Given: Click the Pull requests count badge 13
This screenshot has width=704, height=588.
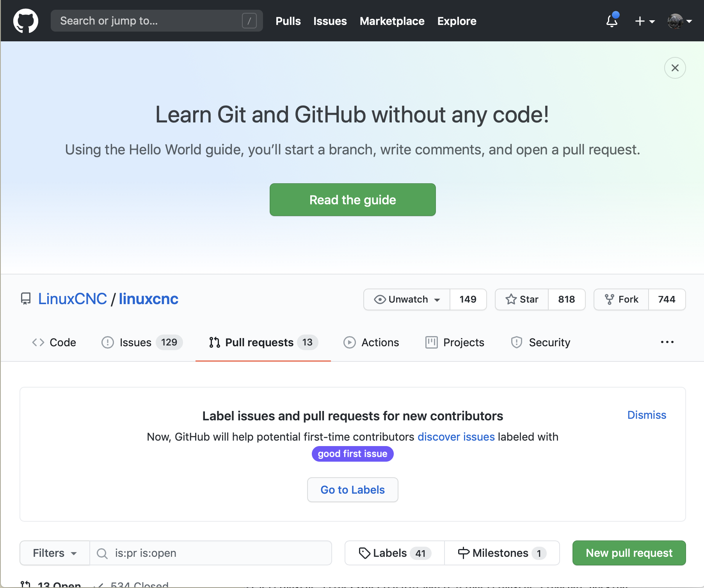Looking at the screenshot, I should coord(308,342).
